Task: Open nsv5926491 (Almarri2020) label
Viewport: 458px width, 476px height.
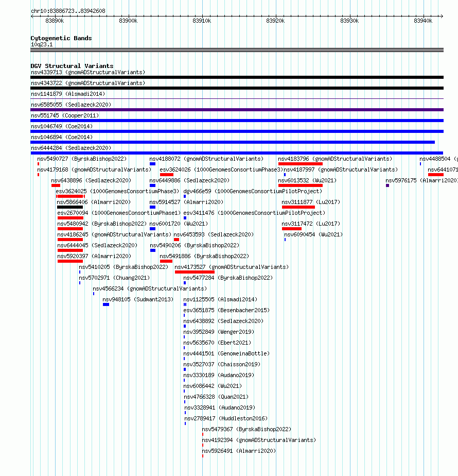Action: click(x=239, y=451)
